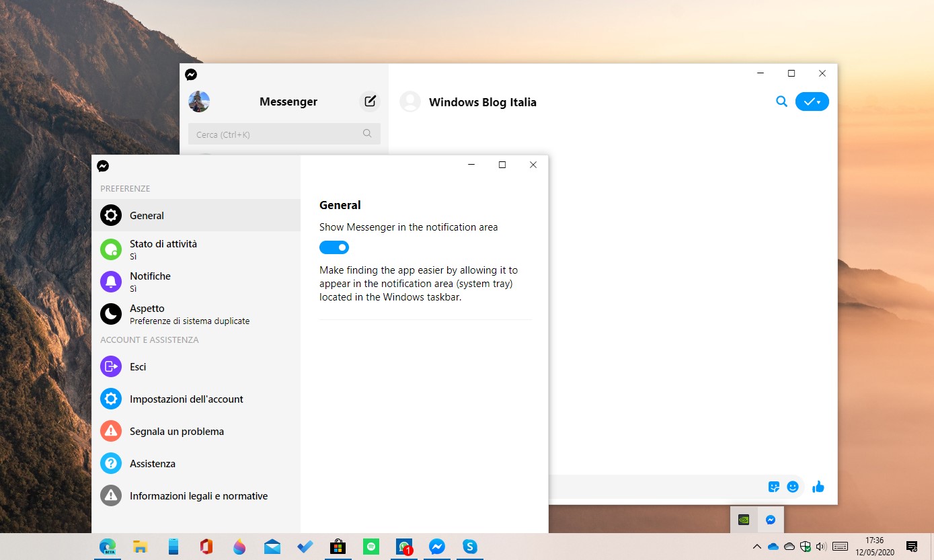Open Action Center notifications icon

point(912,547)
